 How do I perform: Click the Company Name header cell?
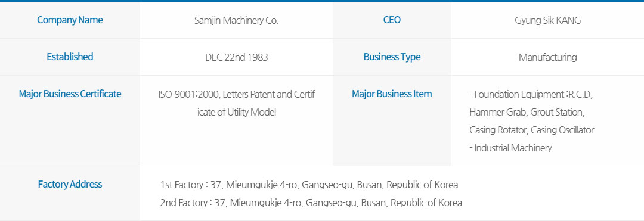pos(70,20)
